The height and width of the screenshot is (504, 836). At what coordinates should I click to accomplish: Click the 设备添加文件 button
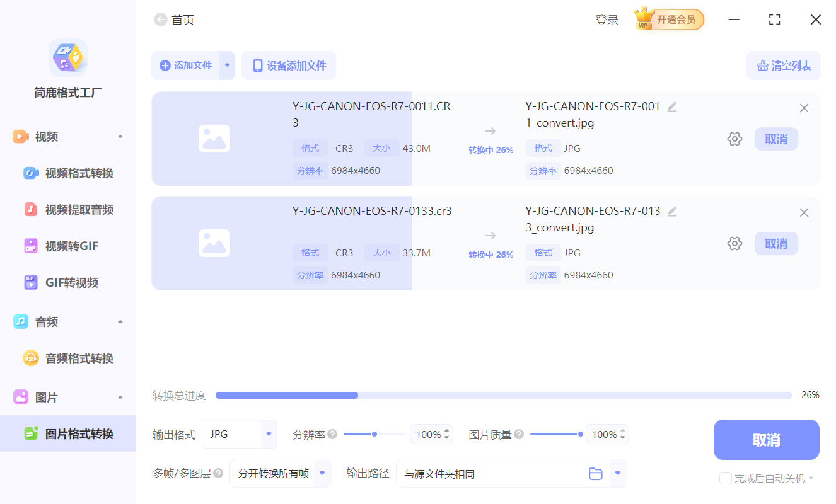click(x=289, y=66)
